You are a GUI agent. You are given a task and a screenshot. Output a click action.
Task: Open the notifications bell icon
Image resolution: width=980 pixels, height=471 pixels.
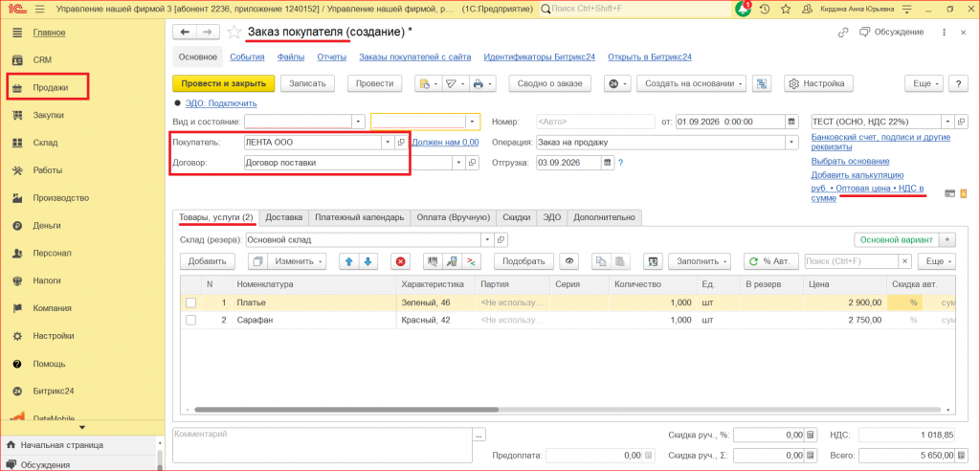(x=743, y=9)
